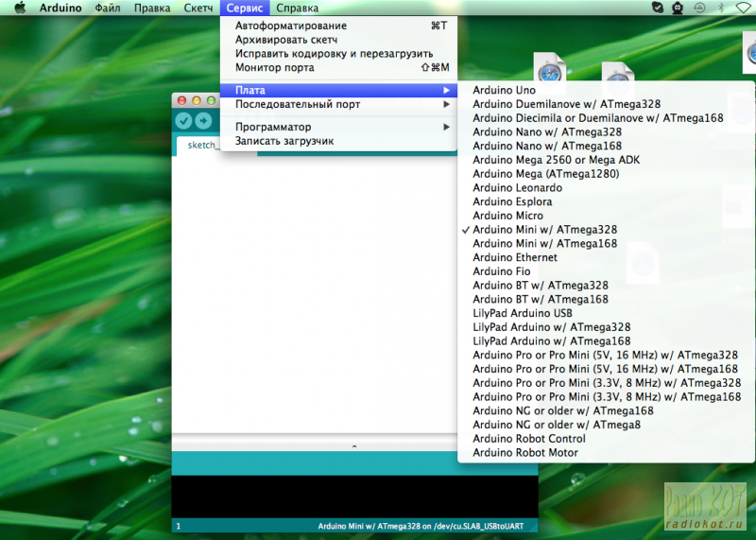The height and width of the screenshot is (540, 756).
Task: Open the Справка menu
Action: click(297, 8)
